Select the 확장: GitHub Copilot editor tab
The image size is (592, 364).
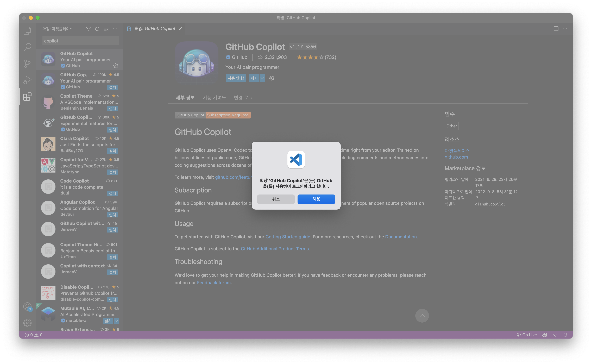154,29
